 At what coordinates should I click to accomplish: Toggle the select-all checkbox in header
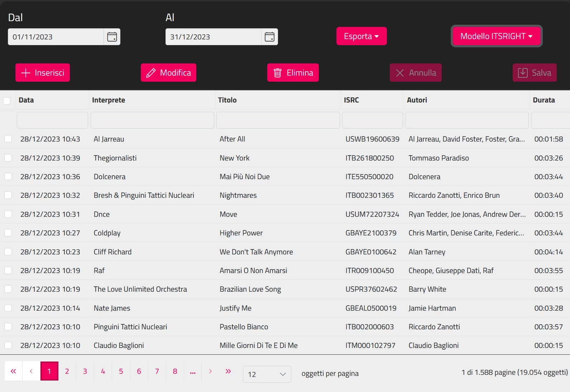(6, 100)
